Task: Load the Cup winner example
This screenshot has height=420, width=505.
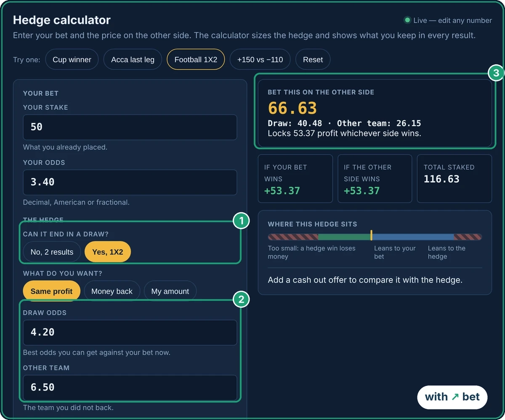Action: (72, 60)
